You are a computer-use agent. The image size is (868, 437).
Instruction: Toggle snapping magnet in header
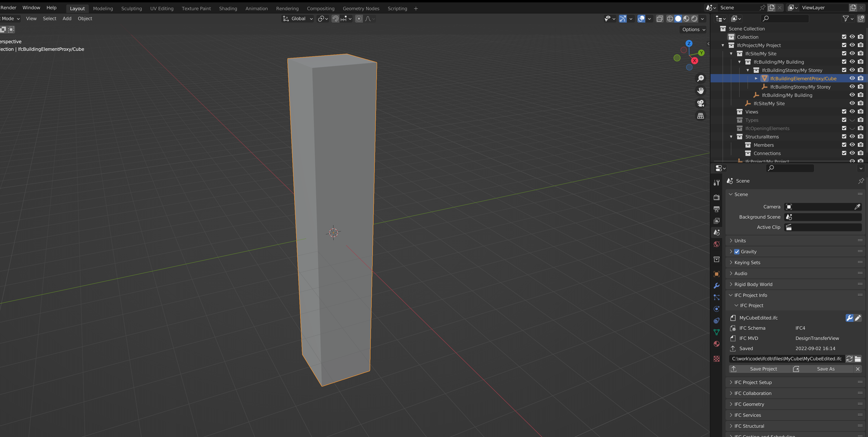(x=335, y=19)
